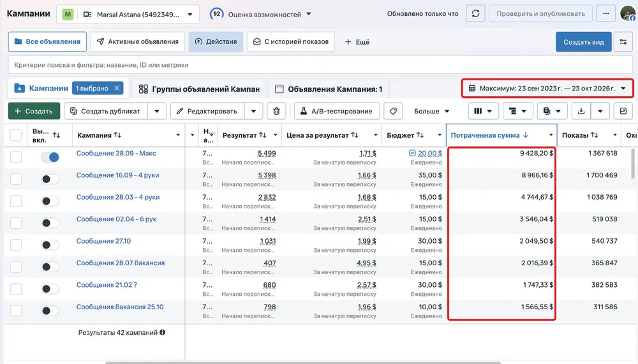Click the refresh data icon
This screenshot has height=364, width=638.
(475, 14)
